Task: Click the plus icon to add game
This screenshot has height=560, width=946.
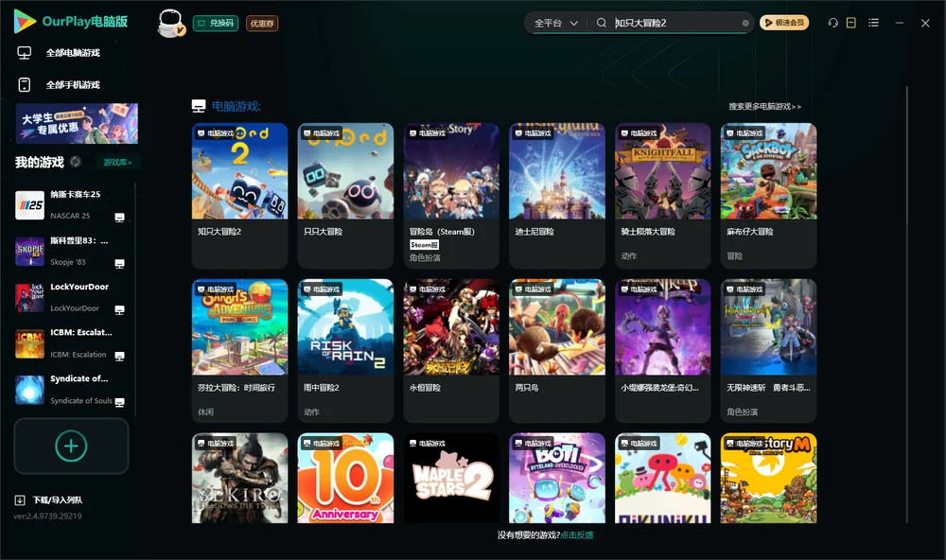Action: pyautogui.click(x=71, y=446)
